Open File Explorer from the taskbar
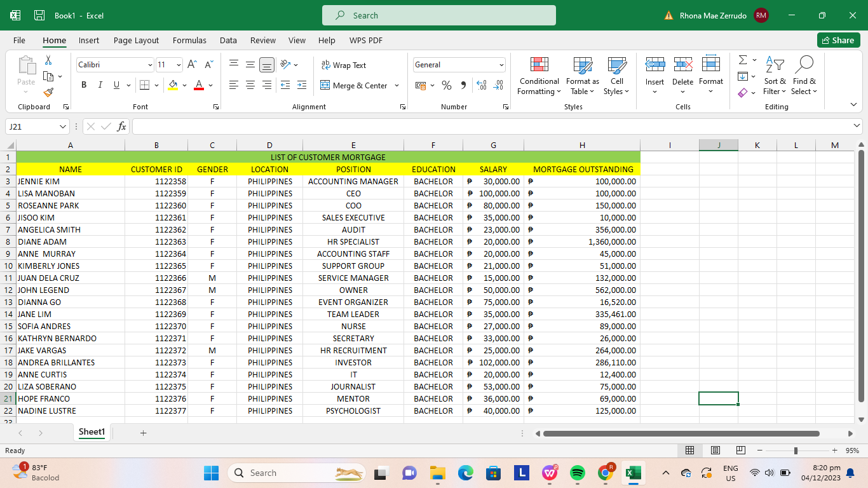 click(x=437, y=473)
